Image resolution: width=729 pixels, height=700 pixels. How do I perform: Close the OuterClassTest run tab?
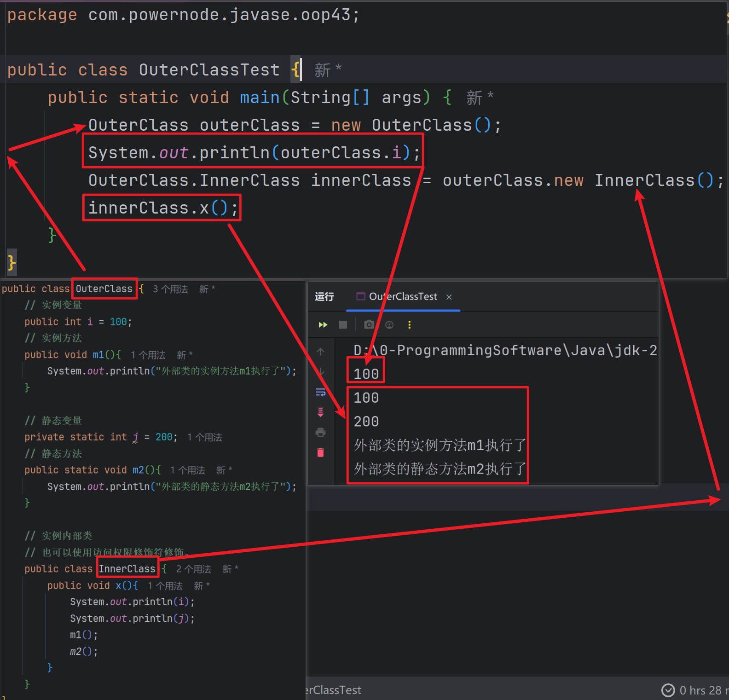coord(449,297)
